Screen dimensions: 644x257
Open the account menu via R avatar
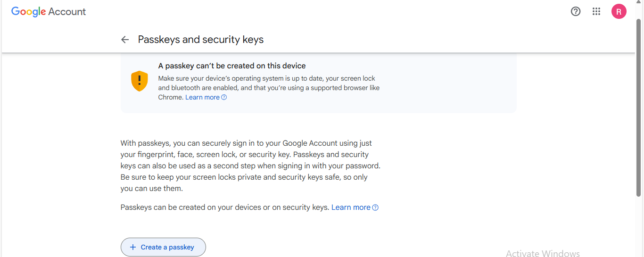point(619,12)
